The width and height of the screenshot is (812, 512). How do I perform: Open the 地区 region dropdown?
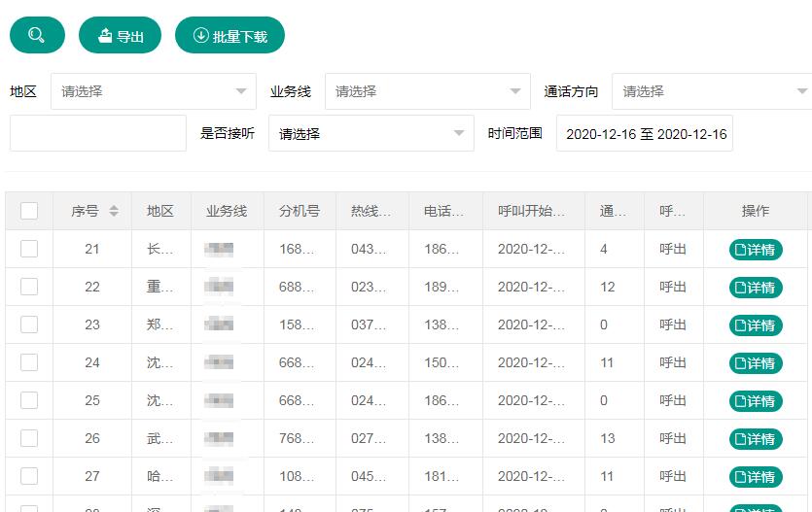pos(153,91)
